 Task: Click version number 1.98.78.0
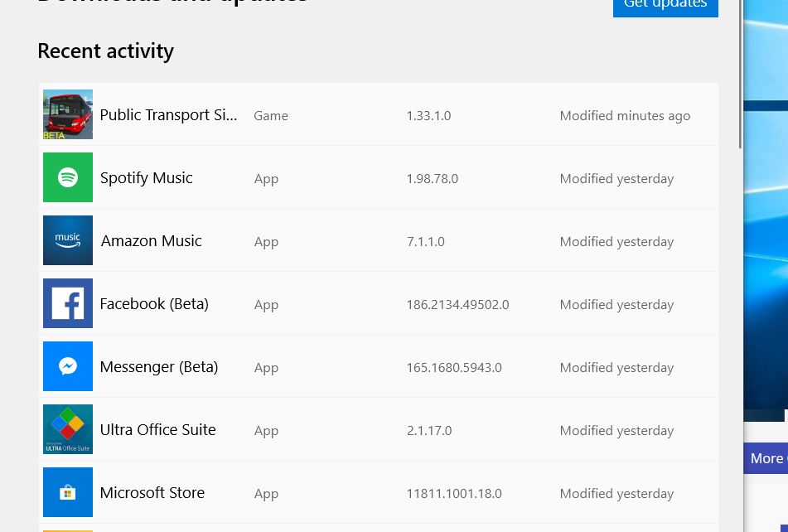click(433, 179)
